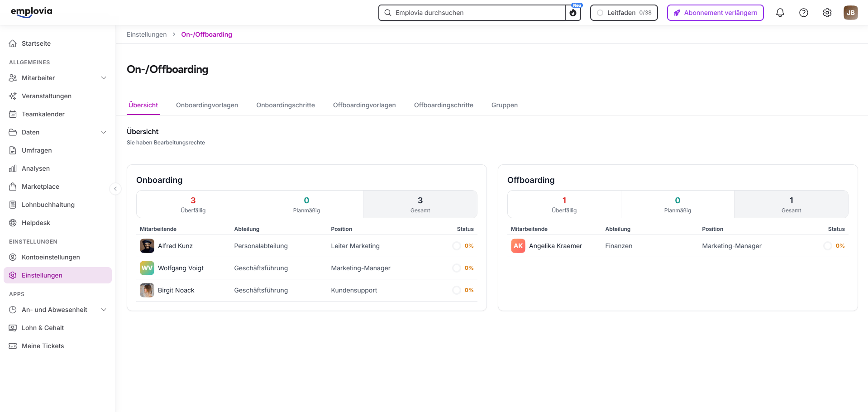Click the Abonnement verlängern button
Image resolution: width=868 pixels, height=412 pixels.
point(715,13)
